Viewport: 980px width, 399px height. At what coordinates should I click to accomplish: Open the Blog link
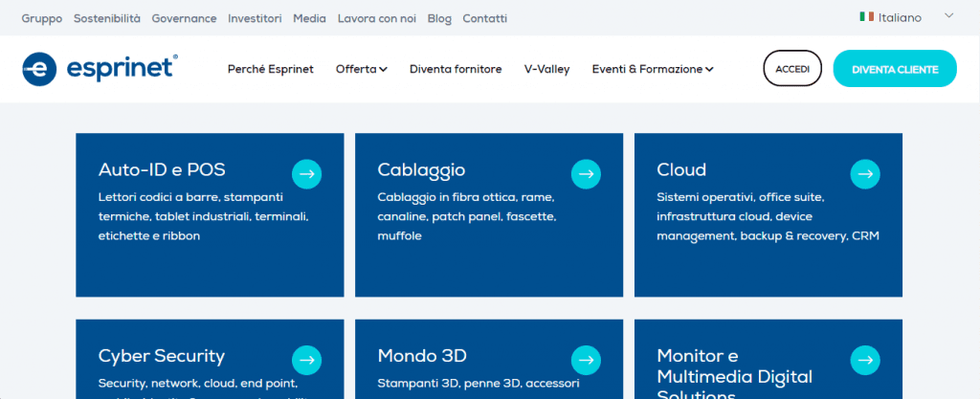[x=439, y=19]
